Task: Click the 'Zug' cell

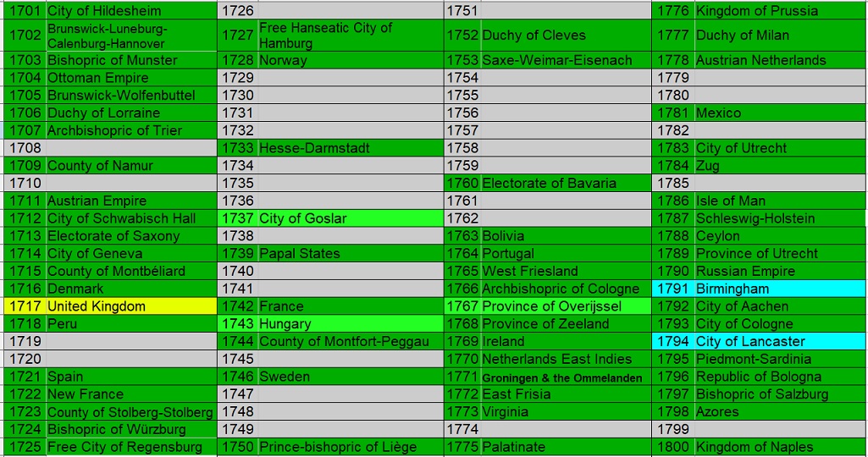Action: coord(781,165)
